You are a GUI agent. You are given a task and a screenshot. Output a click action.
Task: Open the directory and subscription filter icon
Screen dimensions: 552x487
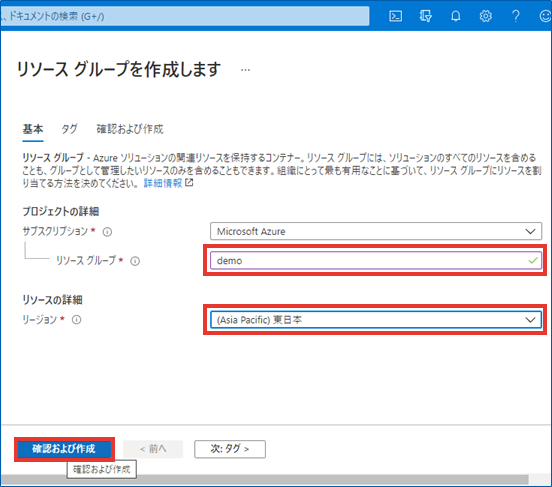click(426, 16)
